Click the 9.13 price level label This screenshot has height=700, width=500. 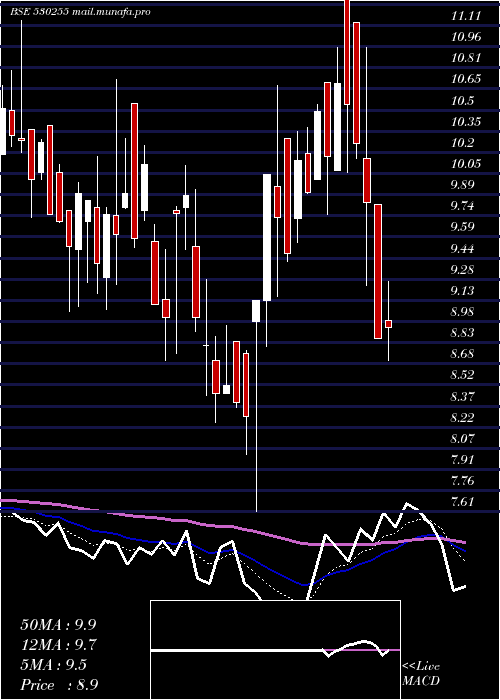click(463, 291)
